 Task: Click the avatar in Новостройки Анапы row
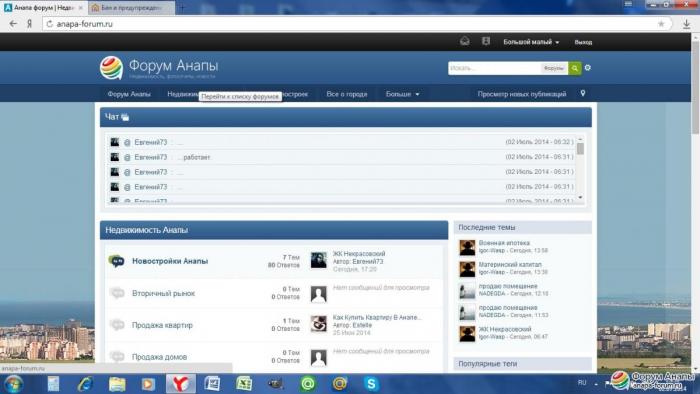click(x=319, y=260)
